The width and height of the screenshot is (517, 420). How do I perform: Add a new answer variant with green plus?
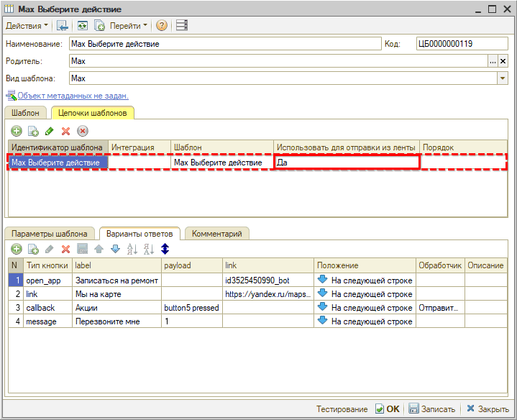[16, 249]
